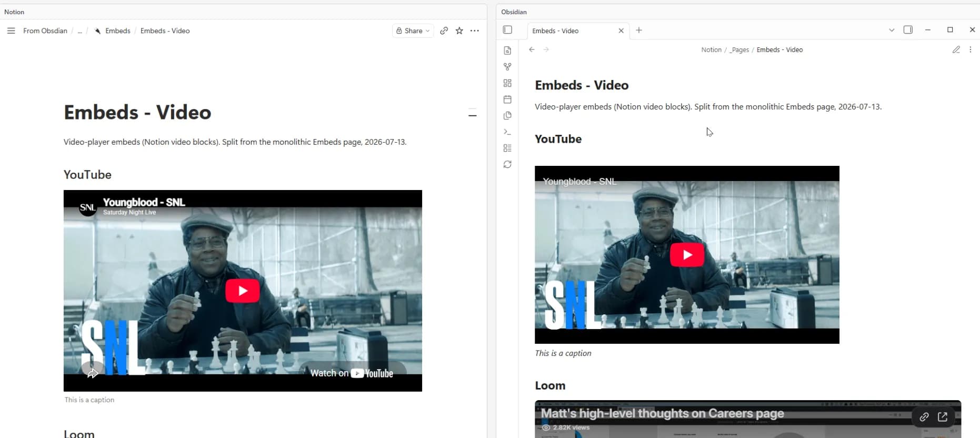Open Notion table of contents dash indicator
Image resolution: width=980 pixels, height=438 pixels.
(x=473, y=113)
